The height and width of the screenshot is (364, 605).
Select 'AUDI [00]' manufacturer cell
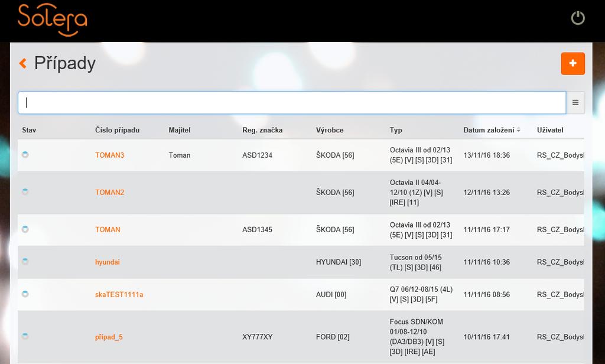click(331, 294)
